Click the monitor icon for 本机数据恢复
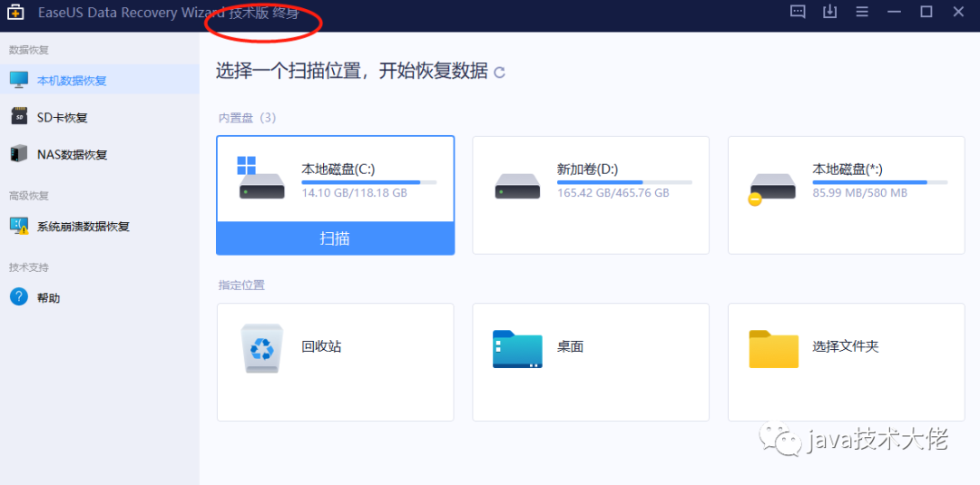 (x=19, y=80)
